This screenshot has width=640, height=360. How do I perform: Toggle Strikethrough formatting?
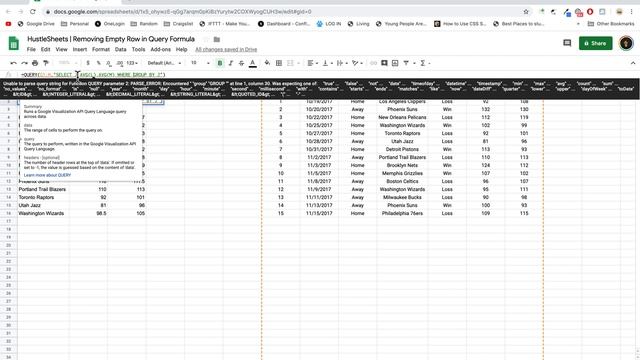(241, 63)
